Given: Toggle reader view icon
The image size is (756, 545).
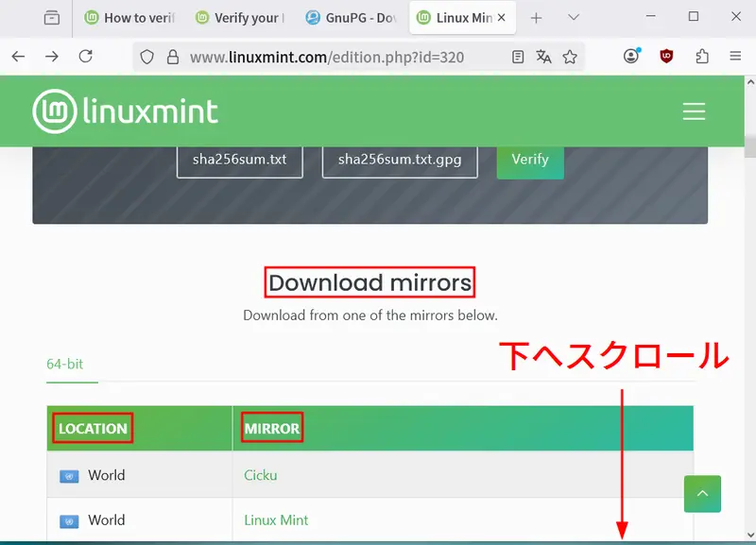Looking at the screenshot, I should [518, 57].
